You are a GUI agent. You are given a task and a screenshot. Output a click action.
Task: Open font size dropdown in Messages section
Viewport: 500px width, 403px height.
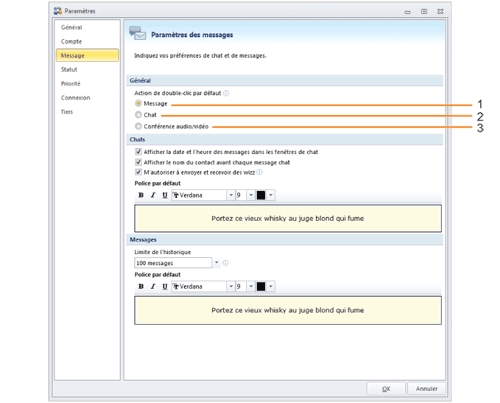point(251,286)
